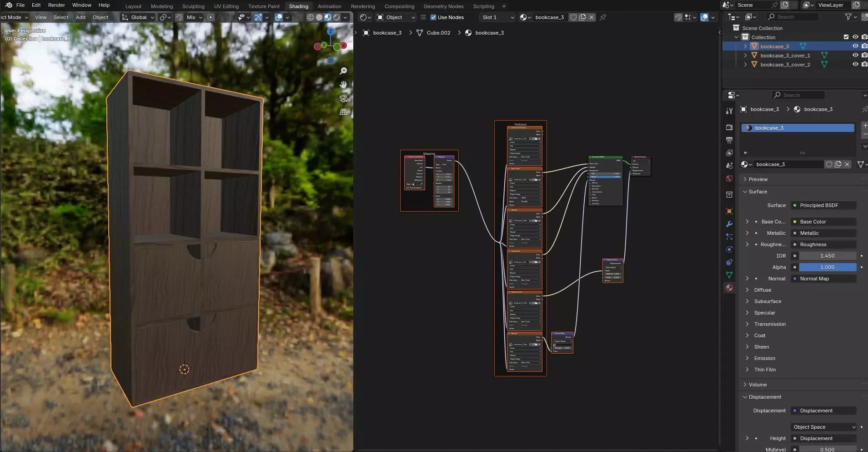Click the Base Color input button

(x=824, y=222)
